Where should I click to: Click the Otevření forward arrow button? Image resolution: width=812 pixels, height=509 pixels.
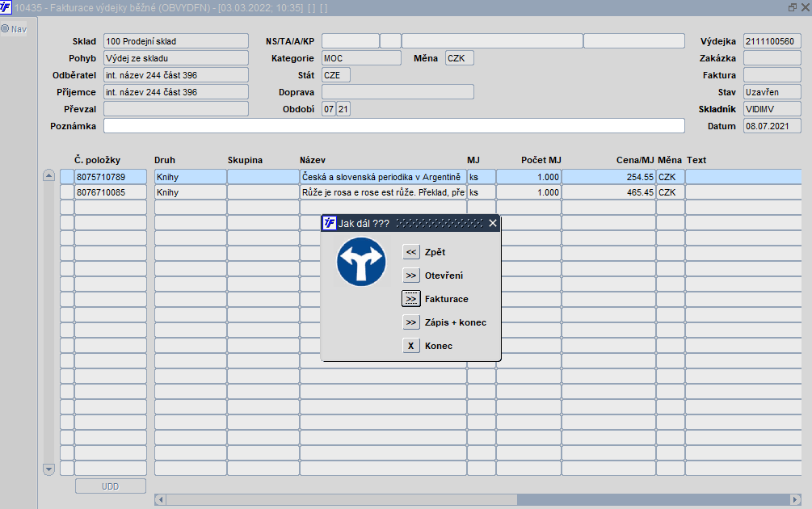410,276
